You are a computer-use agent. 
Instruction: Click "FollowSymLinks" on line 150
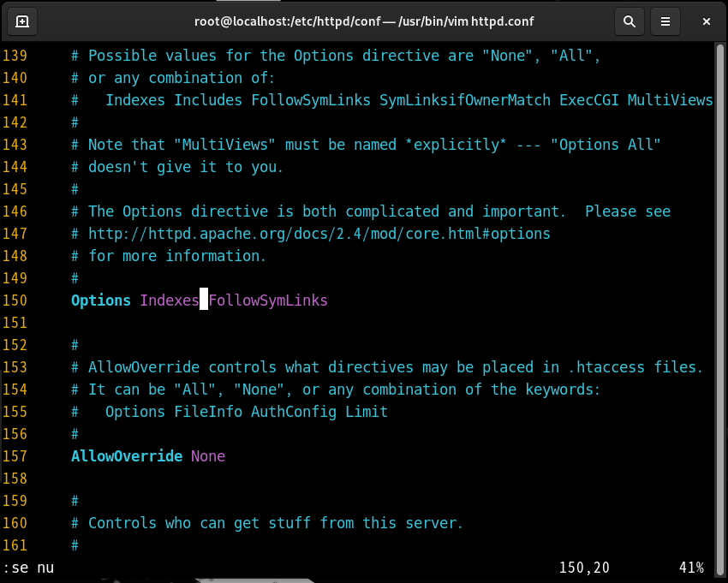268,300
